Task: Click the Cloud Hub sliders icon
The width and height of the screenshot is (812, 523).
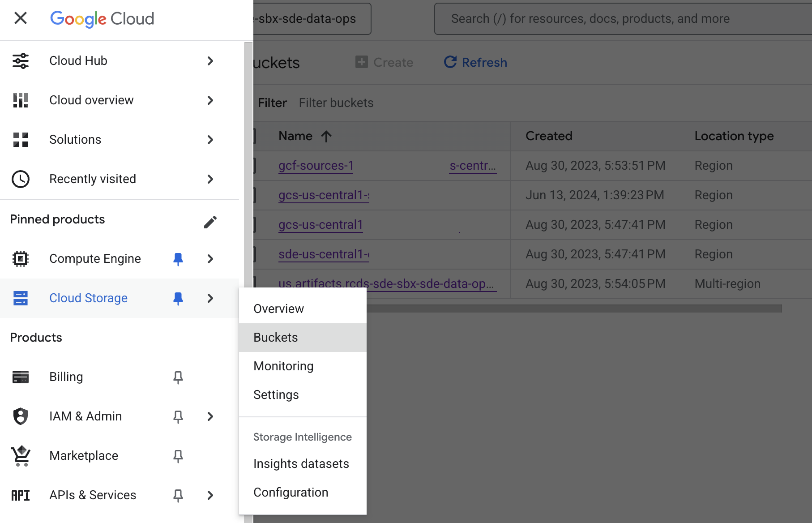Action: [x=21, y=61]
